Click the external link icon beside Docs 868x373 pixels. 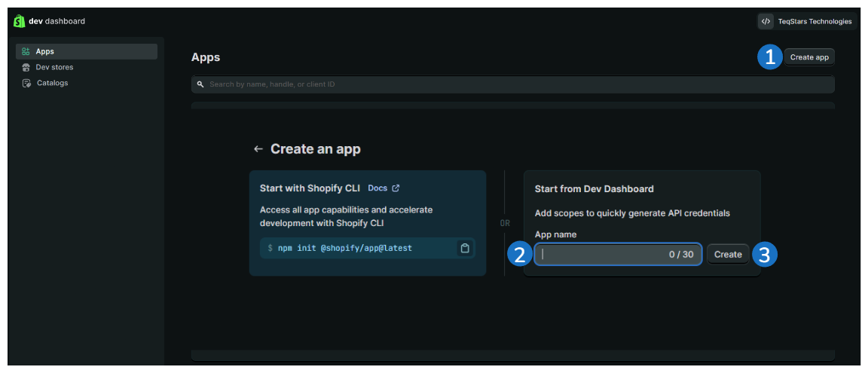pos(396,188)
